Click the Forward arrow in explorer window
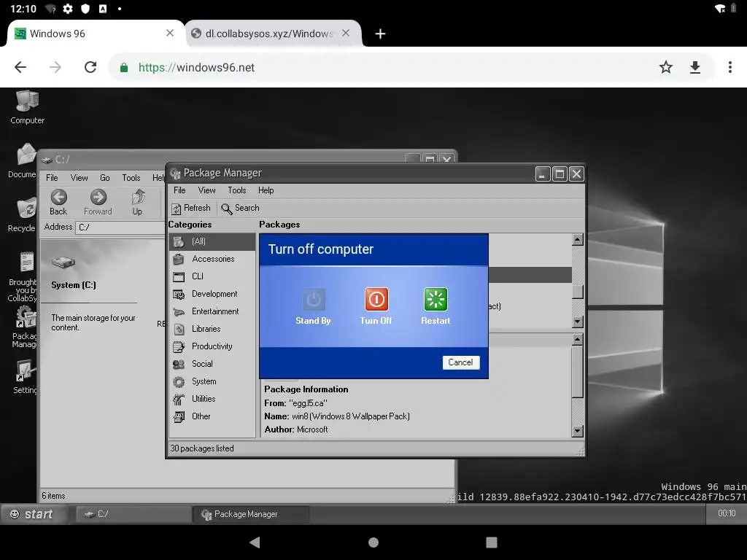The image size is (747, 560). (98, 197)
